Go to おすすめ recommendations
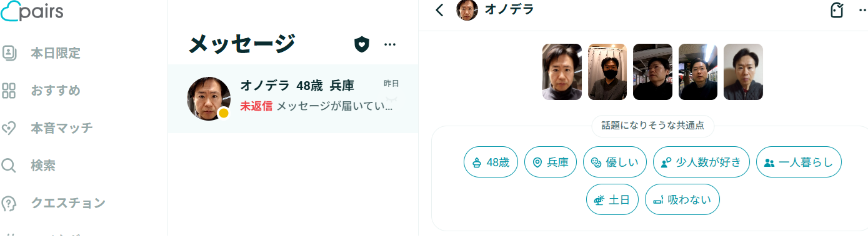 (x=55, y=91)
